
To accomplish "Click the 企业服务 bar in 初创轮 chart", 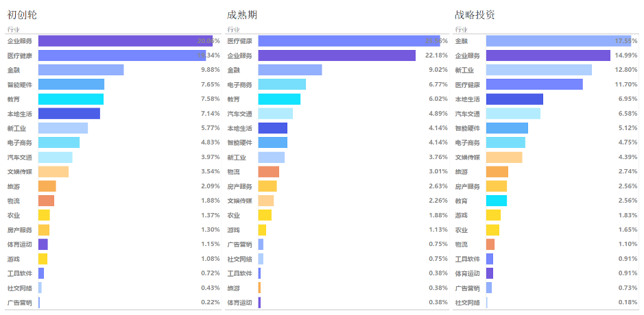I will tap(123, 41).
